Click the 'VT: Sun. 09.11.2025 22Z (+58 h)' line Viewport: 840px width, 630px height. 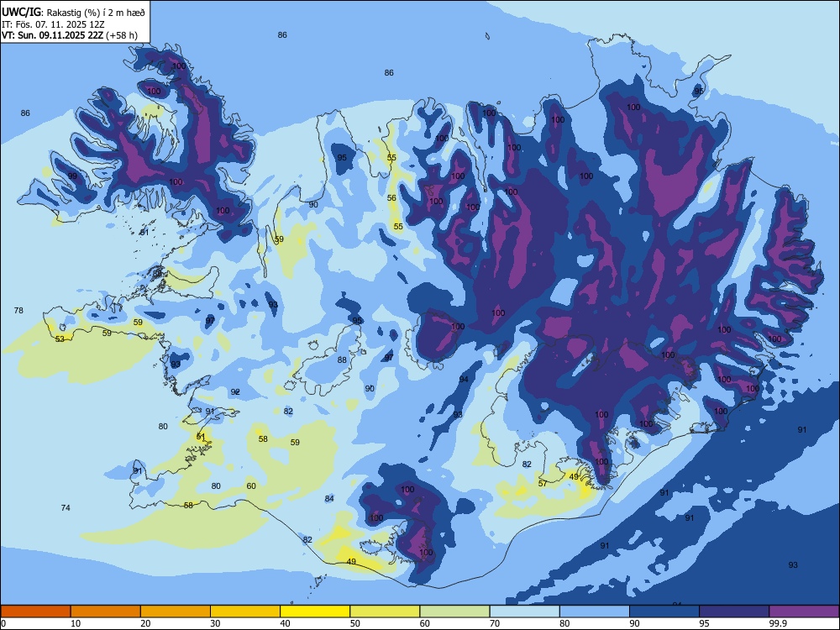(x=69, y=35)
